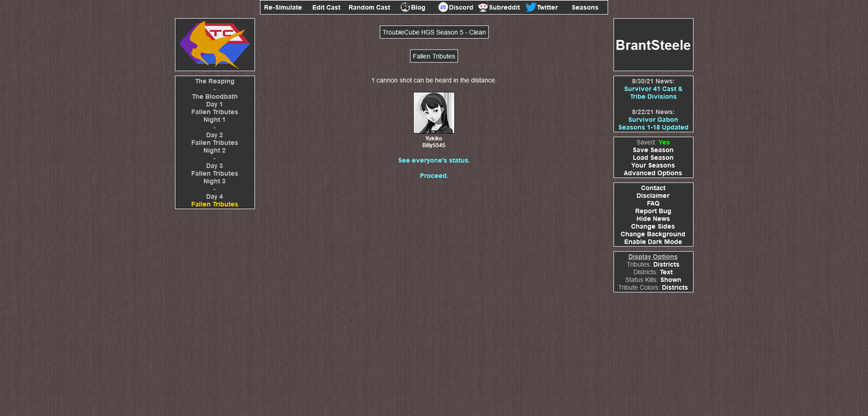The image size is (868, 416).
Task: Click the Yukiko name text
Action: click(x=434, y=138)
